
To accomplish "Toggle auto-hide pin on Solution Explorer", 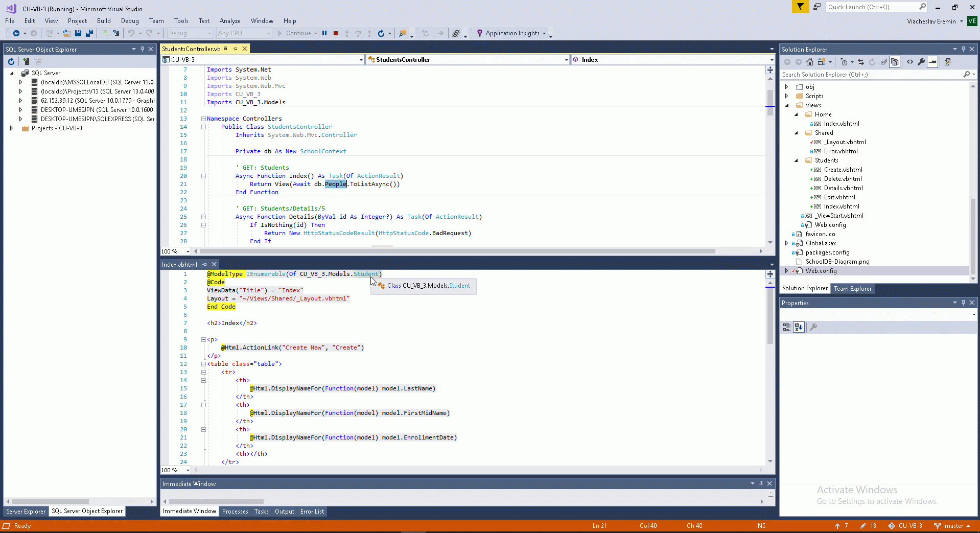I will point(963,49).
